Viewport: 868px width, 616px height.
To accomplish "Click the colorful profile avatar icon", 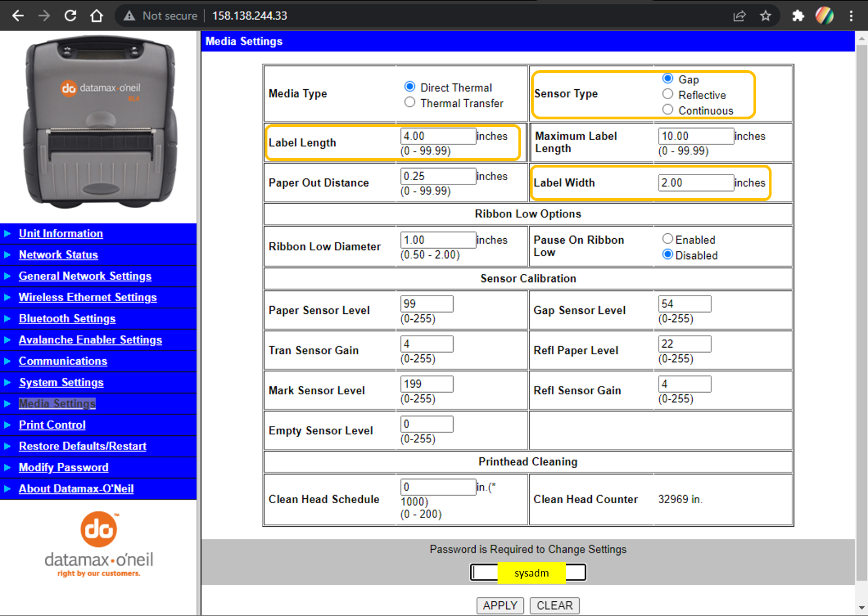I will point(824,16).
